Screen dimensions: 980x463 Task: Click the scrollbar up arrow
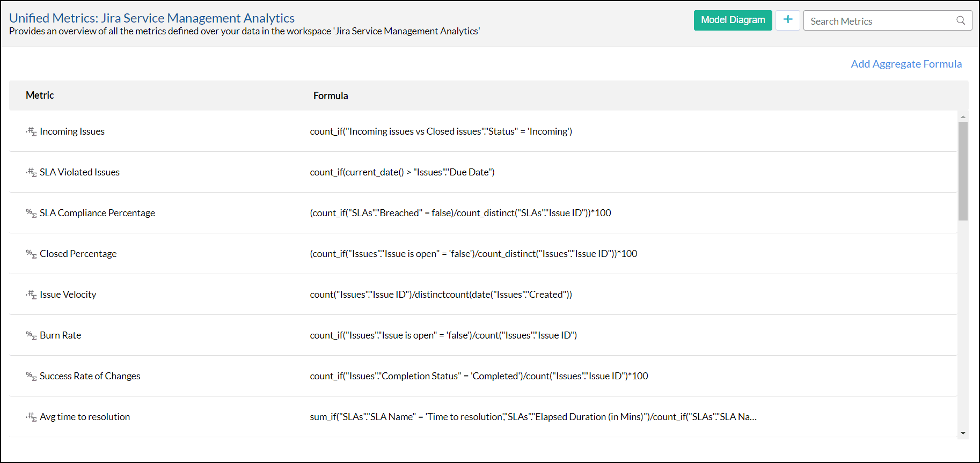pos(963,116)
